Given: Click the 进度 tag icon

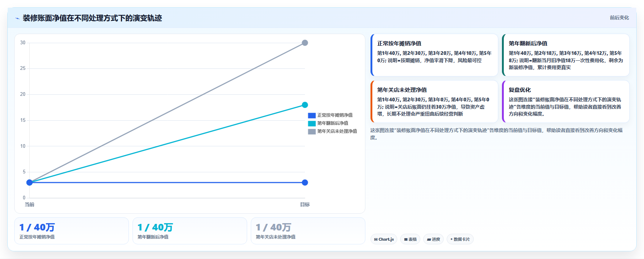Looking at the screenshot, I should tap(429, 240).
